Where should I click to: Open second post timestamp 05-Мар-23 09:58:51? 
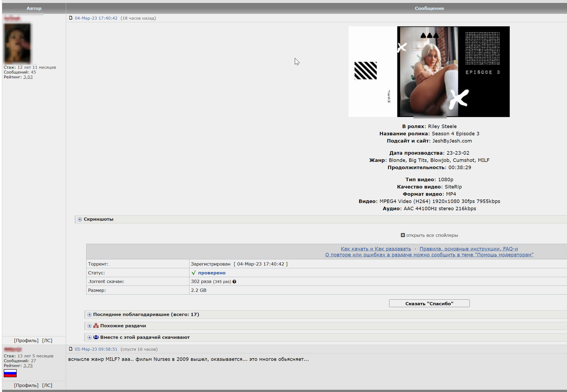point(96,349)
